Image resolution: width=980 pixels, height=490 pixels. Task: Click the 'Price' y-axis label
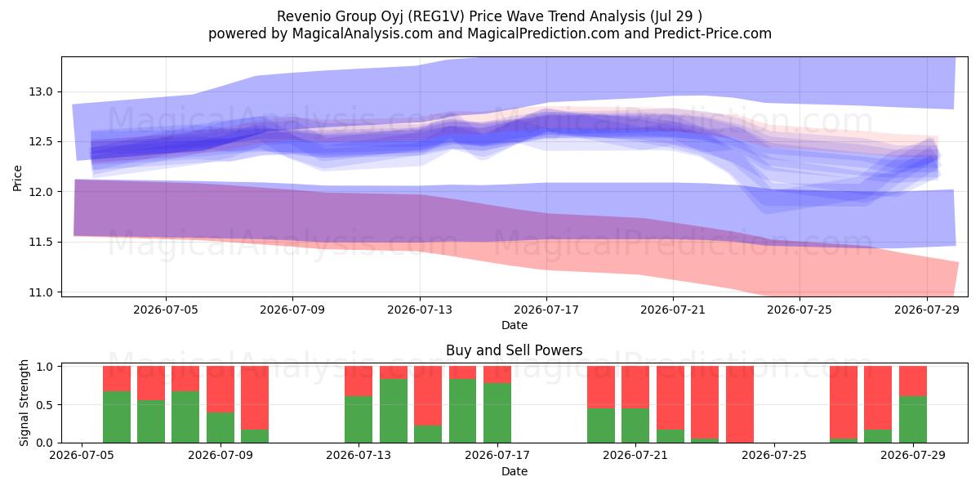17,176
